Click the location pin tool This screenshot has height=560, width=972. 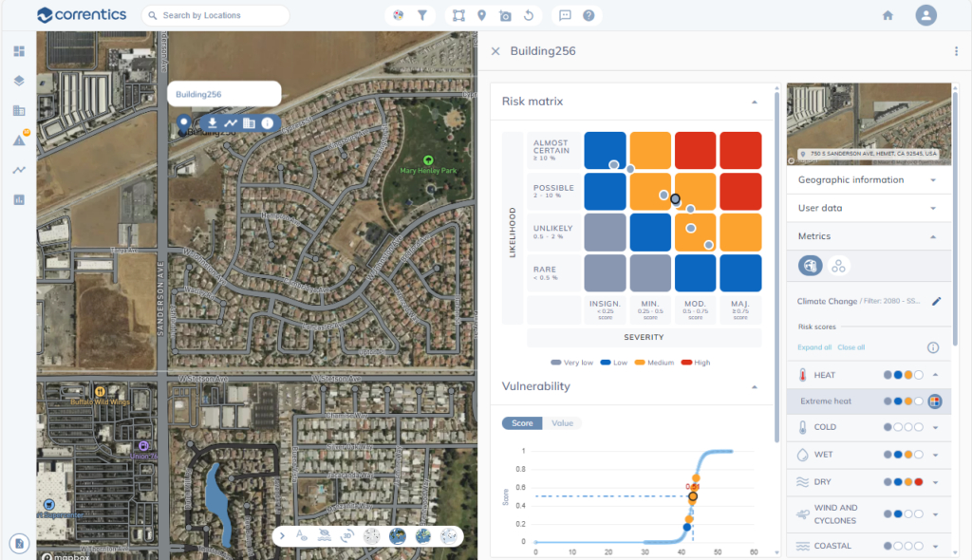(x=482, y=15)
